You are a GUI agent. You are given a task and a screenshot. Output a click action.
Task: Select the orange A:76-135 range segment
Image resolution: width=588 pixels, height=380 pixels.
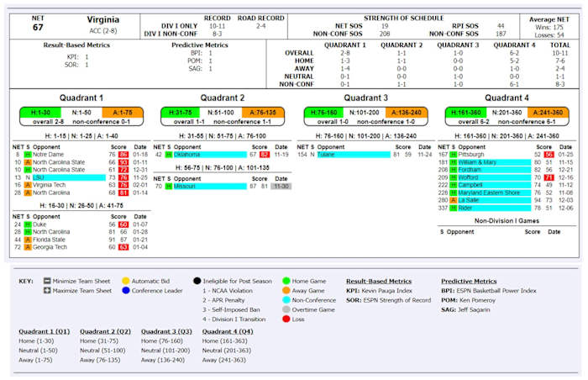pos(260,112)
